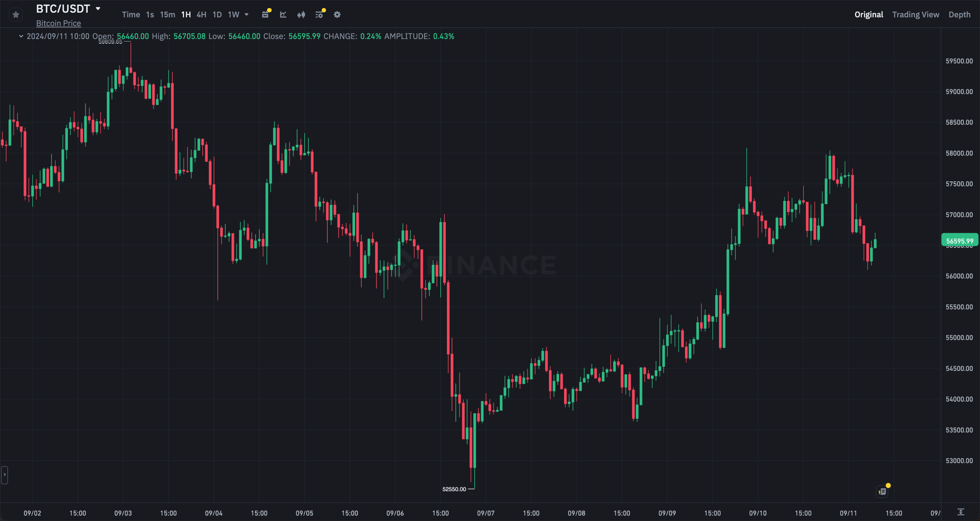
Task: Open the chart display filter icon
Action: pos(319,15)
